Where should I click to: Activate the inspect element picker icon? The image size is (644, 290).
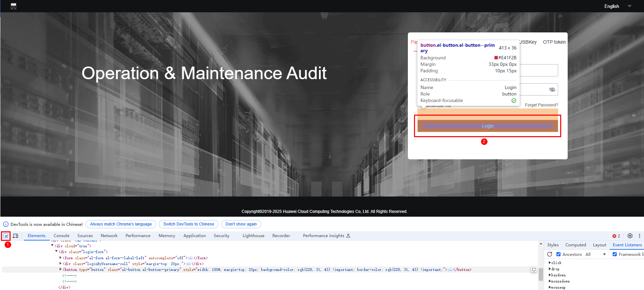[6, 236]
